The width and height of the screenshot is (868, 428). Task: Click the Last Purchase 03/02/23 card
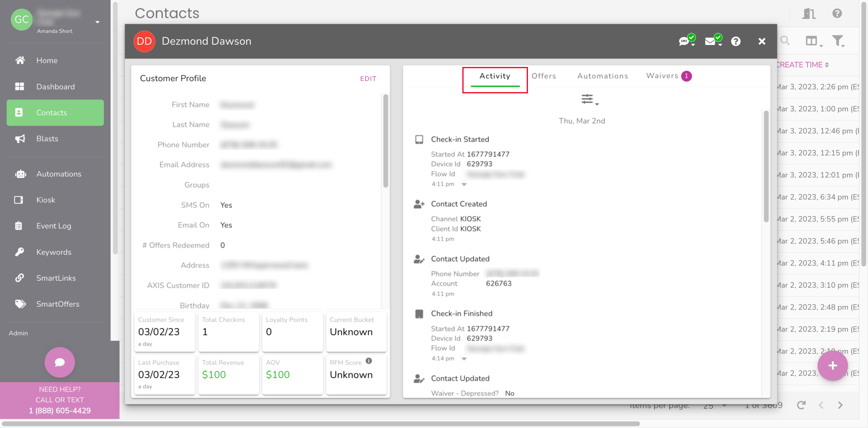(x=164, y=374)
